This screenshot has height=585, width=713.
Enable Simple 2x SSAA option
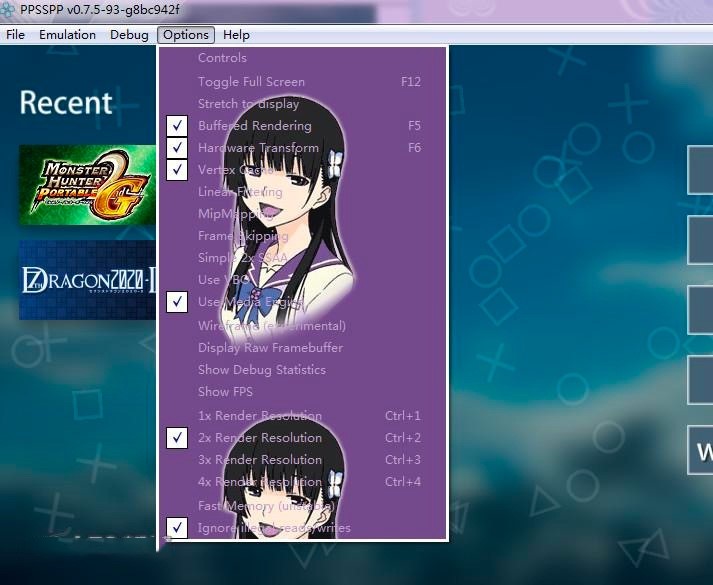(x=302, y=258)
